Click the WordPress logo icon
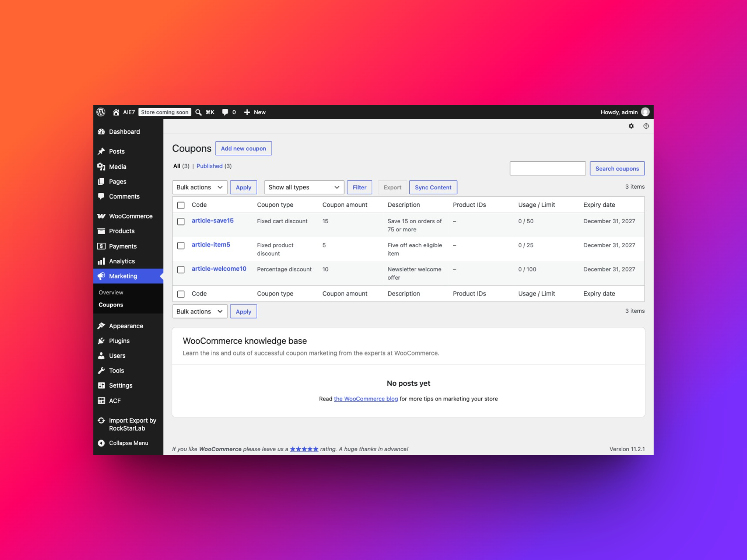The height and width of the screenshot is (560, 747). [x=101, y=112]
